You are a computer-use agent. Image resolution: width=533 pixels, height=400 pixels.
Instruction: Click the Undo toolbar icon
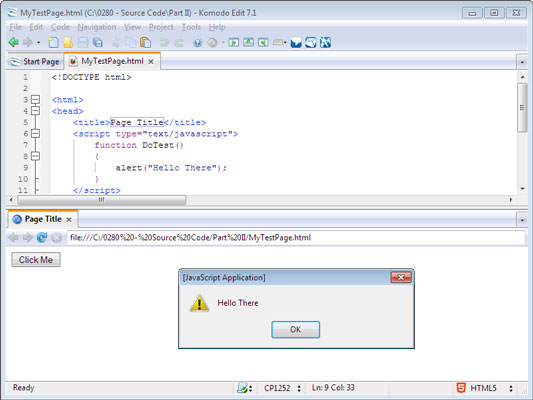click(x=164, y=42)
